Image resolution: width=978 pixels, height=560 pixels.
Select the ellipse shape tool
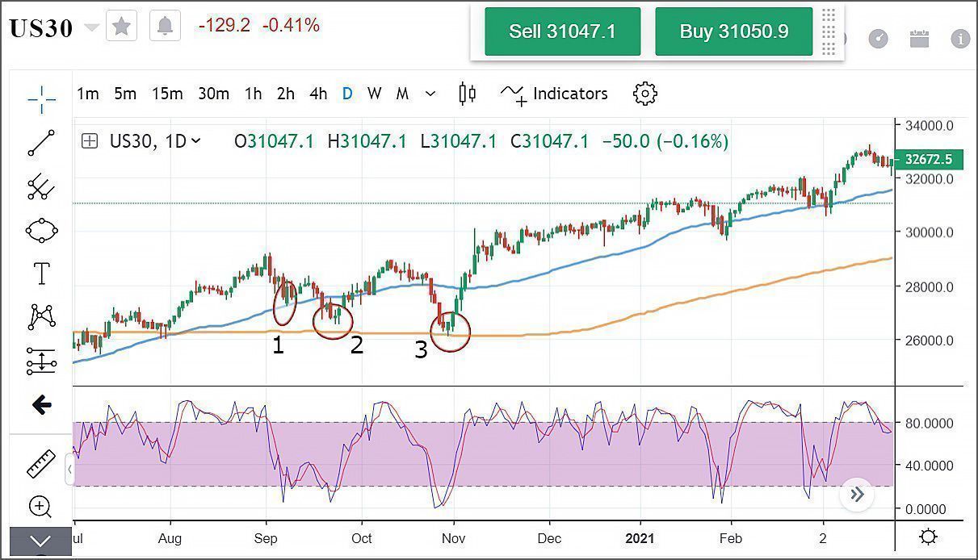[x=41, y=230]
